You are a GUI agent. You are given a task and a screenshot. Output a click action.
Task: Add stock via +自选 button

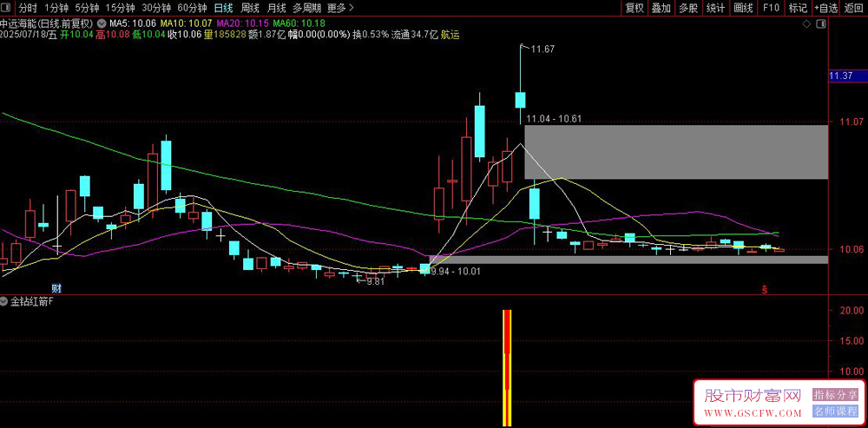(x=826, y=8)
